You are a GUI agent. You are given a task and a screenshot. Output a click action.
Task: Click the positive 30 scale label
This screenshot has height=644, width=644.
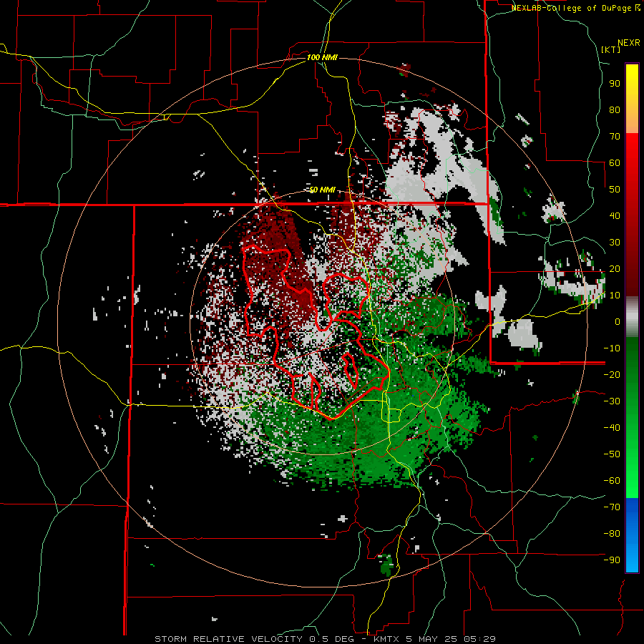click(615, 243)
